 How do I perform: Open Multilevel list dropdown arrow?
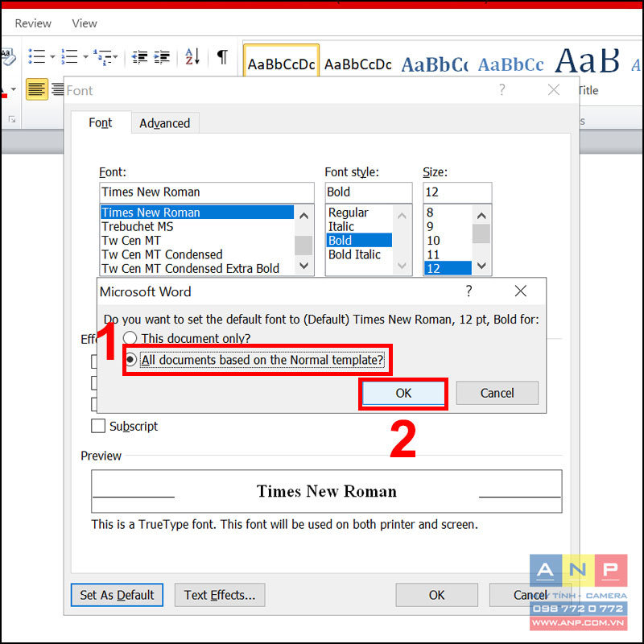coord(115,56)
